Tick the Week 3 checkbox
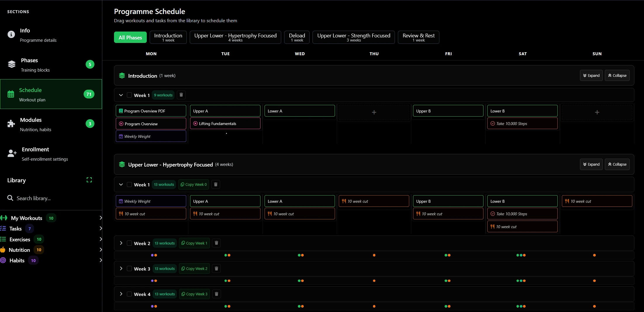This screenshot has width=644, height=312. click(x=129, y=268)
